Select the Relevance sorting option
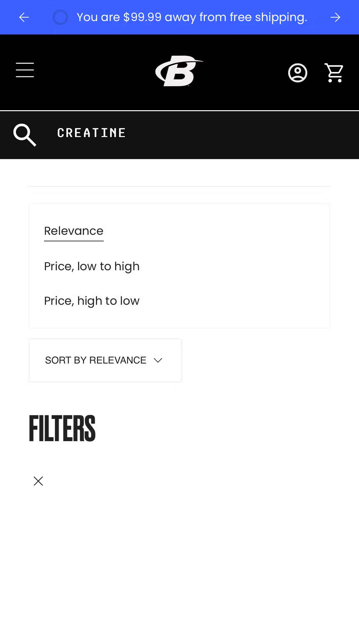 tap(74, 231)
